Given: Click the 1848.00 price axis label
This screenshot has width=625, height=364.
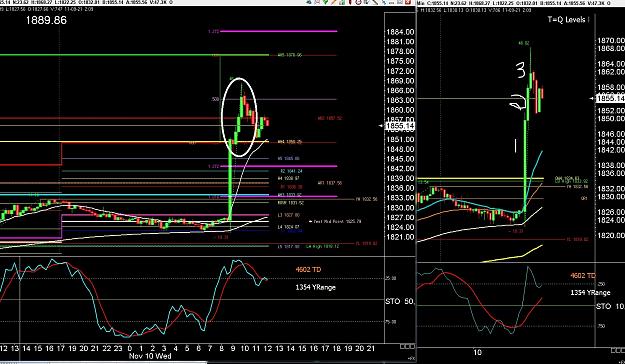Looking at the screenshot, I should click(400, 149).
